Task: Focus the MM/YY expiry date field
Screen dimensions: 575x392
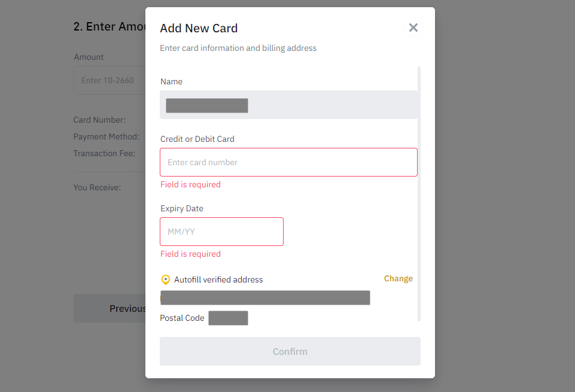Action: click(221, 232)
